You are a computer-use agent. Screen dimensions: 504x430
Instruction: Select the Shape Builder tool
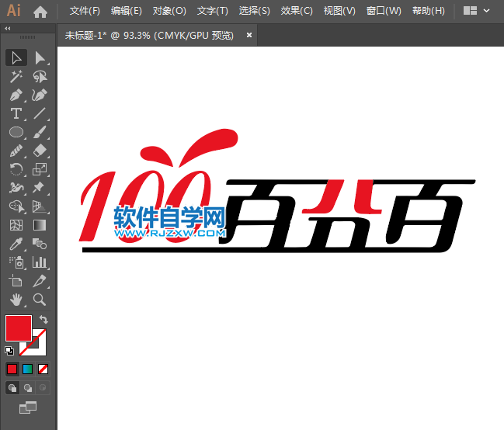coord(16,206)
